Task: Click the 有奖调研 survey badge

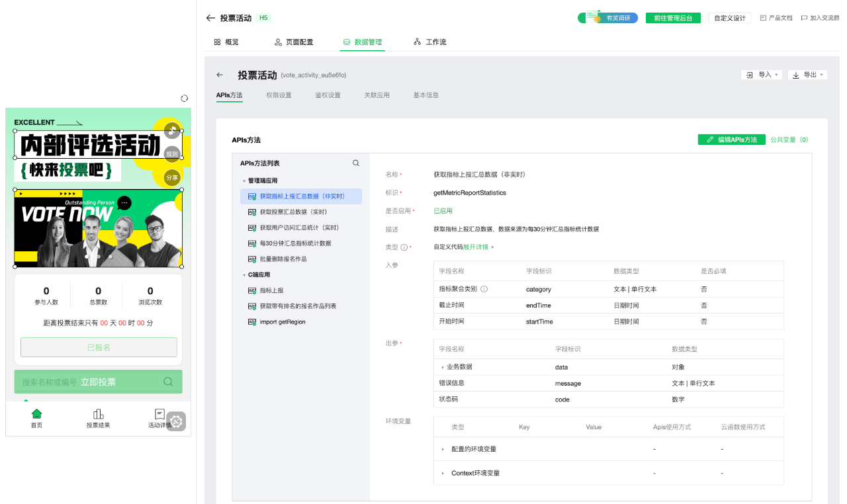Action: coord(608,18)
